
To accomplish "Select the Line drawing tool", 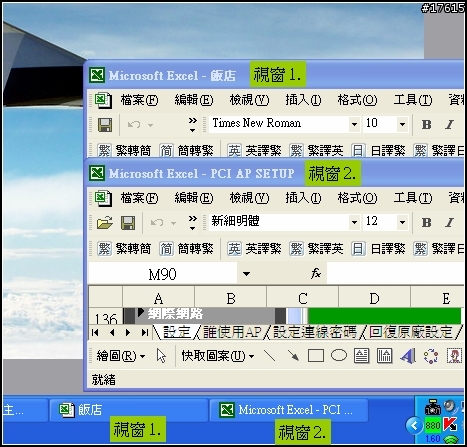I will point(269,356).
